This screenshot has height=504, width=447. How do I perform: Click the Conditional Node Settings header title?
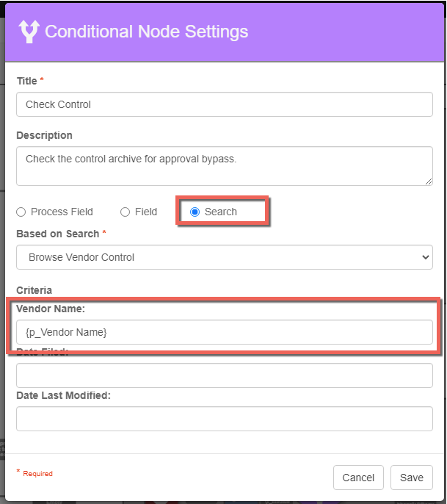tap(146, 32)
